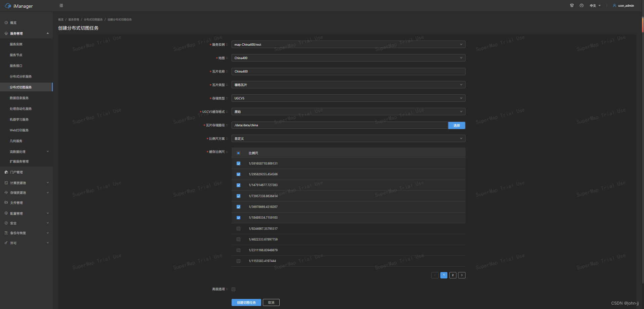The image size is (644, 309).
Task: Open the 比例尺方案 dropdown showing 自定义
Action: pyautogui.click(x=348, y=138)
